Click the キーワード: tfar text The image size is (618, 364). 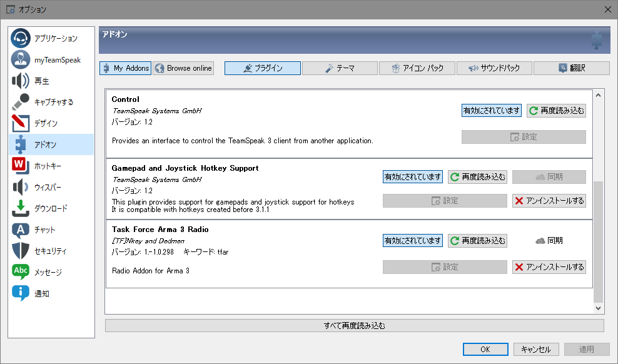[x=206, y=252]
